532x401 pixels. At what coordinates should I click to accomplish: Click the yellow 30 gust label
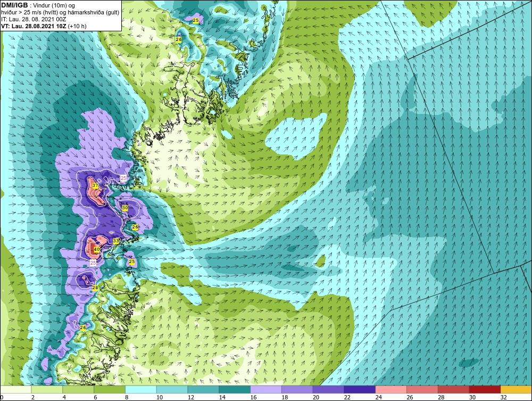(x=125, y=208)
